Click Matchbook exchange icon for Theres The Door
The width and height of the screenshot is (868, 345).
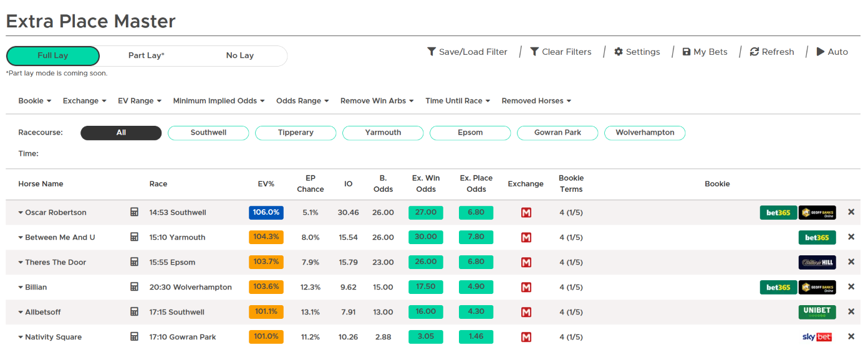pyautogui.click(x=526, y=262)
